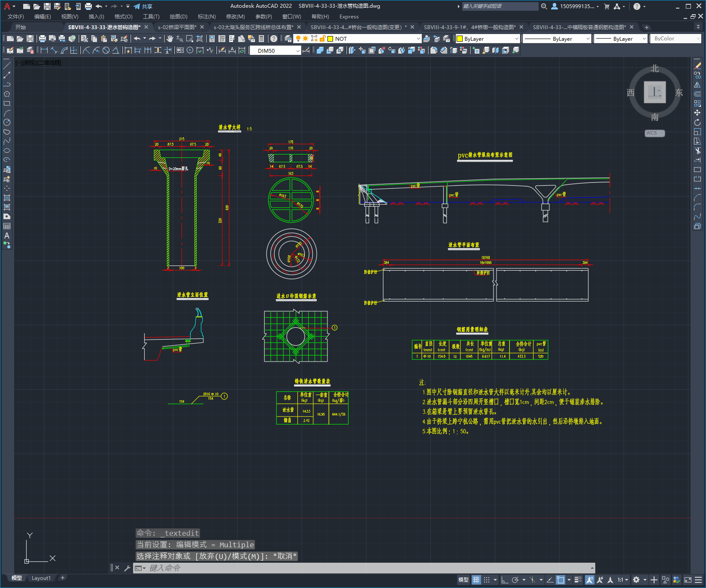This screenshot has height=588, width=706.
Task: Open the 标注(N) menu
Action: (206, 17)
